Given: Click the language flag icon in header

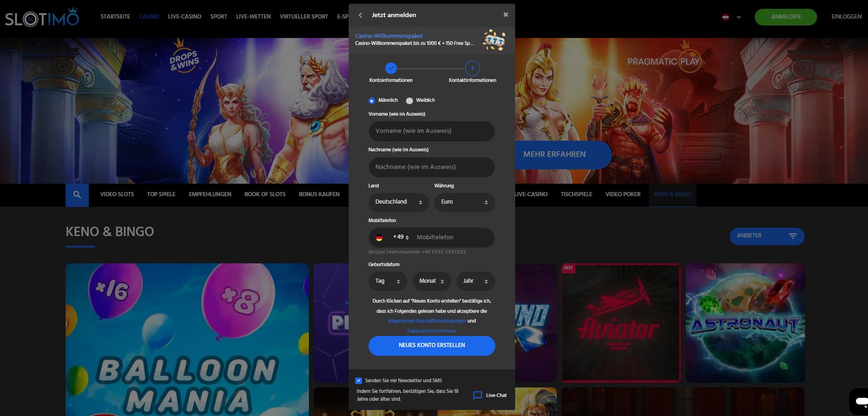Looking at the screenshot, I should point(726,17).
